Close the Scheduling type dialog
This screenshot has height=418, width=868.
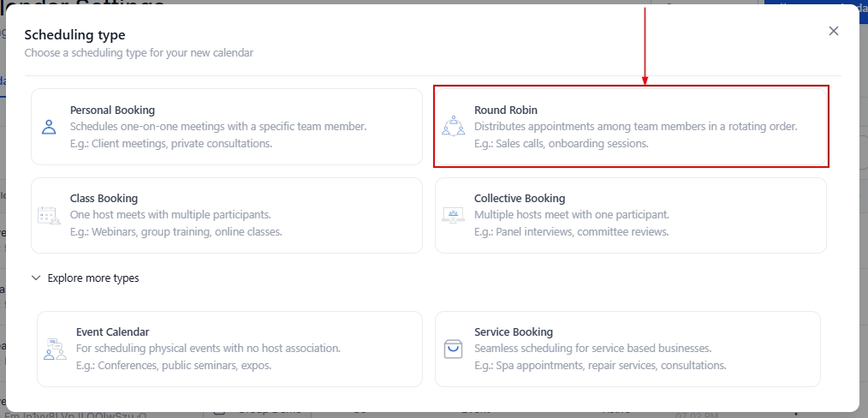pyautogui.click(x=833, y=31)
